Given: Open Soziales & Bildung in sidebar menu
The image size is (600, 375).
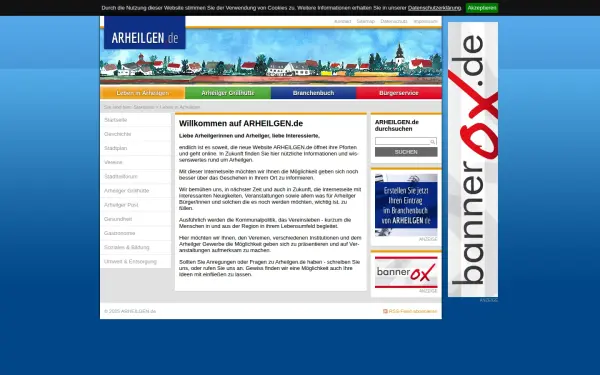Looking at the screenshot, I should pyautogui.click(x=135, y=248).
